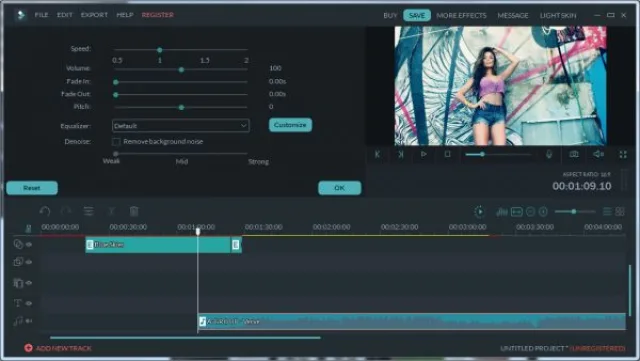
Task: Switch to LIGHT SKIN
Action: (x=558, y=16)
